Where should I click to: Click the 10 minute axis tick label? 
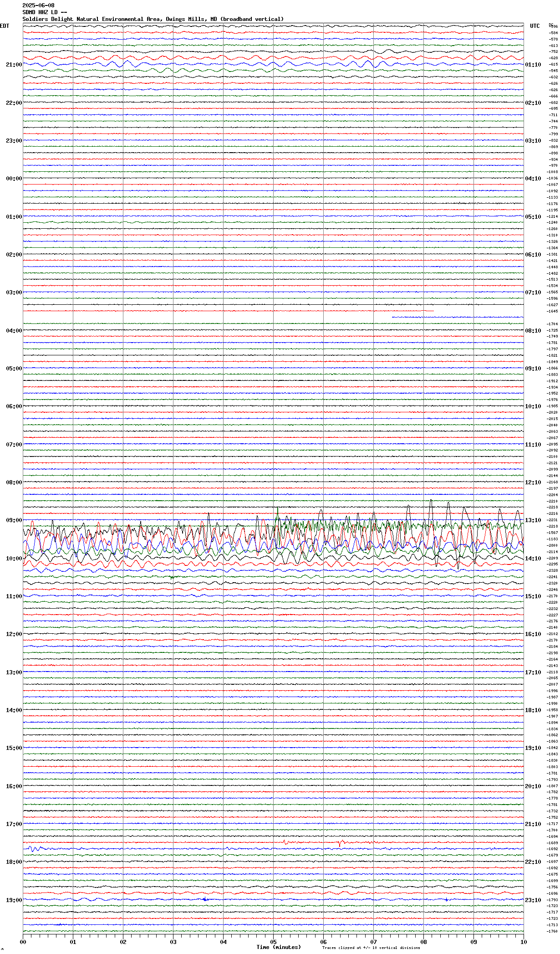pos(524,942)
